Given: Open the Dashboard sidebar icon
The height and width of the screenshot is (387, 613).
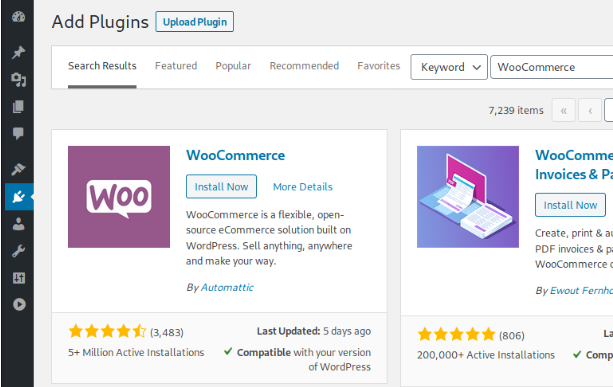Looking at the screenshot, I should pos(18,17).
